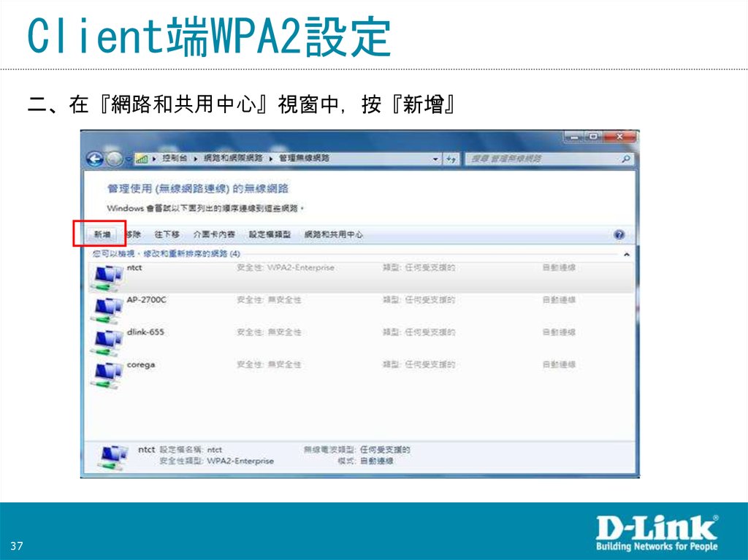Screen dimensions: 748x560
Task: Collapse the network group with chevron
Action: 626,255
